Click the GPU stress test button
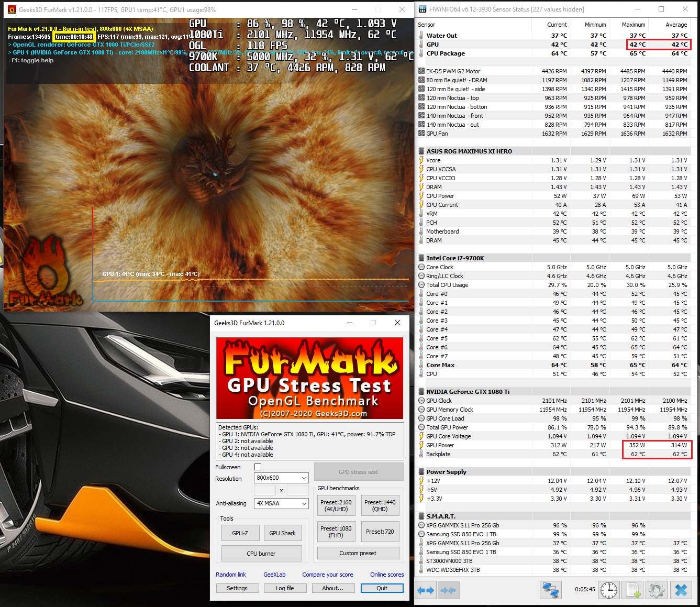This screenshot has height=607, width=700. tap(359, 472)
